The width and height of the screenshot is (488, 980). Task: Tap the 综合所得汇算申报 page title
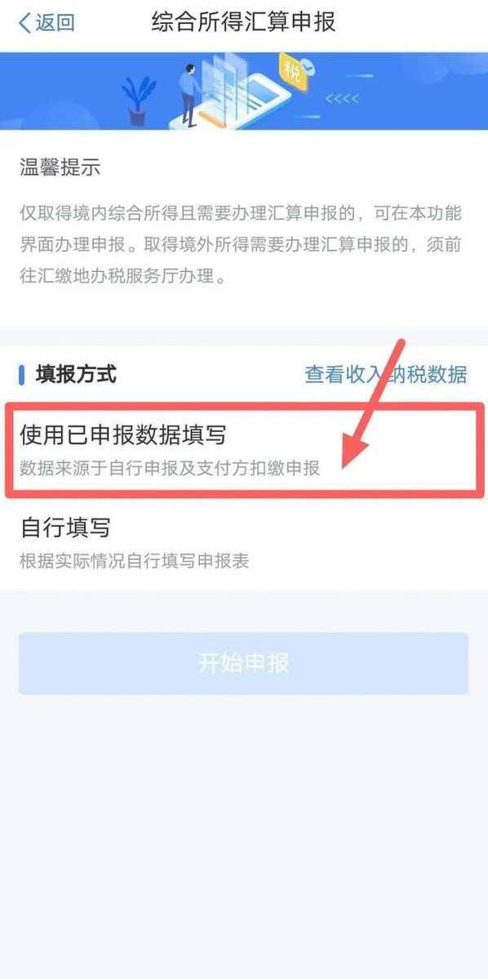coord(244,22)
